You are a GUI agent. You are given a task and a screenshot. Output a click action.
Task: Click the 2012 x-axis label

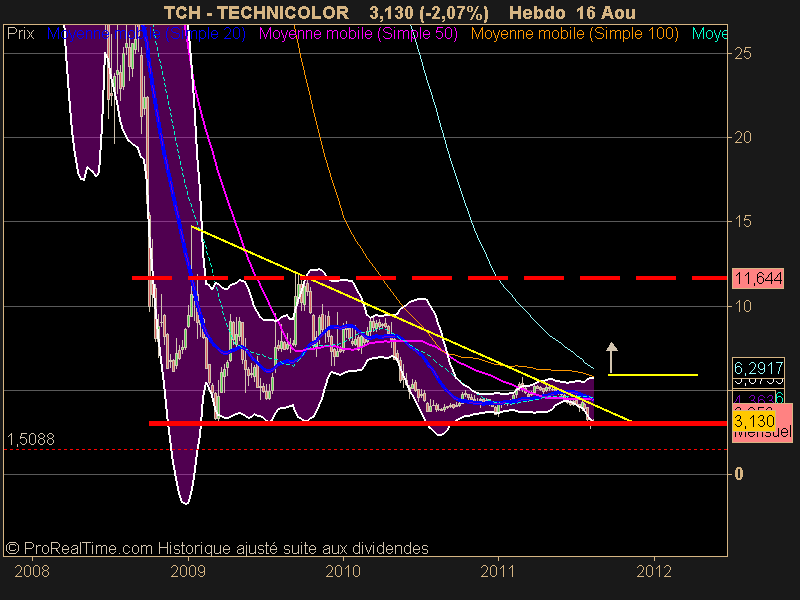pyautogui.click(x=654, y=571)
